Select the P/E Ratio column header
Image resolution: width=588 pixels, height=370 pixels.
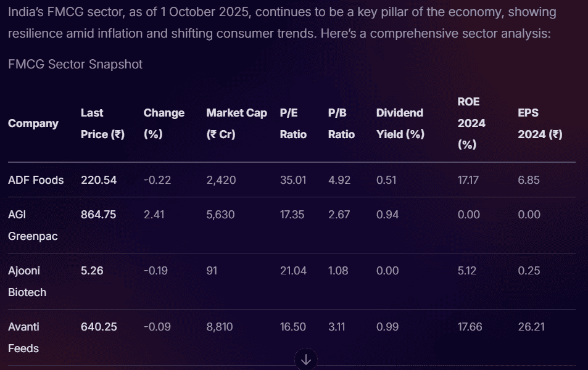click(x=293, y=123)
